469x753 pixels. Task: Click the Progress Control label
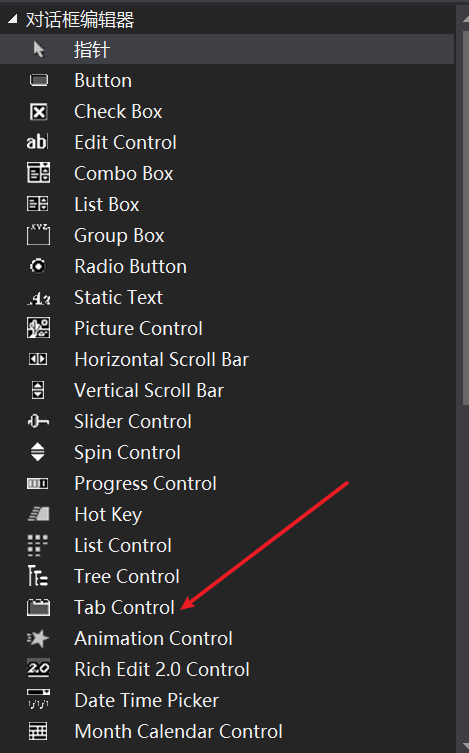(145, 484)
